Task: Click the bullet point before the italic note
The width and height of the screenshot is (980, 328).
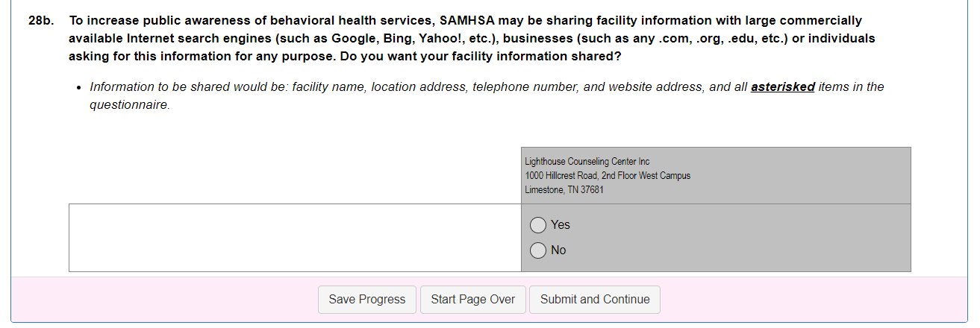Action: (x=79, y=88)
